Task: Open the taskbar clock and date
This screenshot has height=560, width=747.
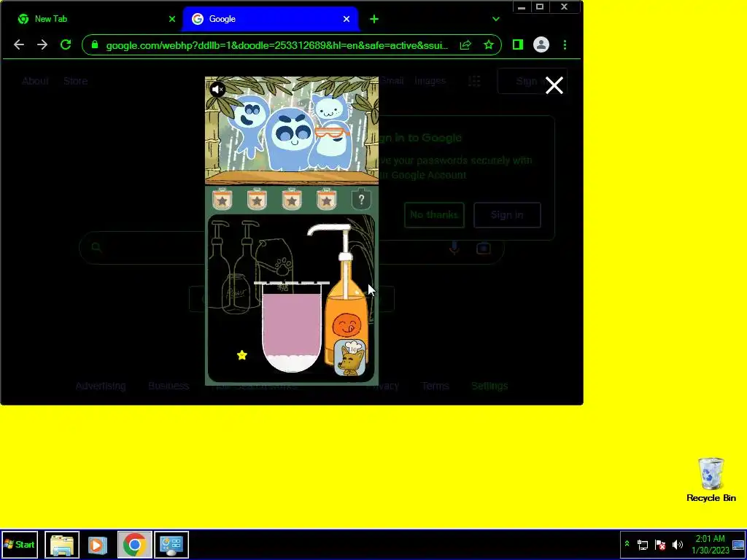Action: point(710,544)
